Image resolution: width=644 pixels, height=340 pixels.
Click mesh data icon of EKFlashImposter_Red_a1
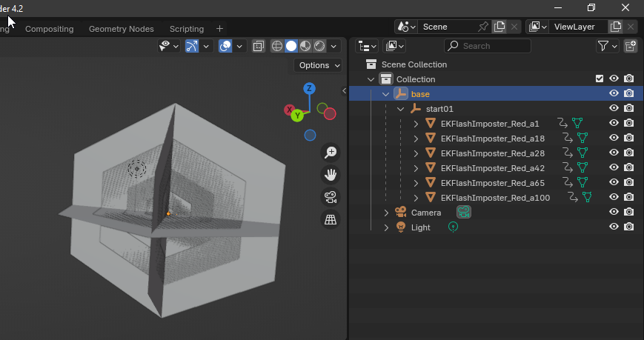pos(577,124)
